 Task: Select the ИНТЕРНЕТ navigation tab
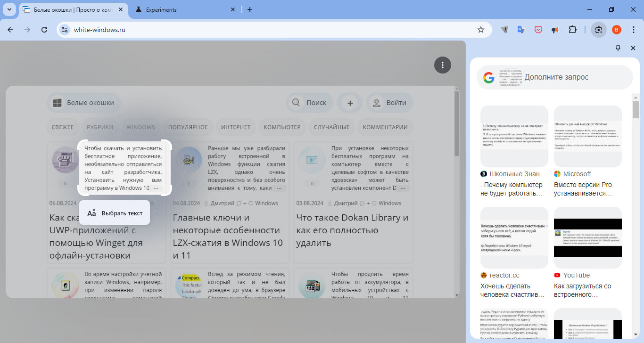pos(236,127)
